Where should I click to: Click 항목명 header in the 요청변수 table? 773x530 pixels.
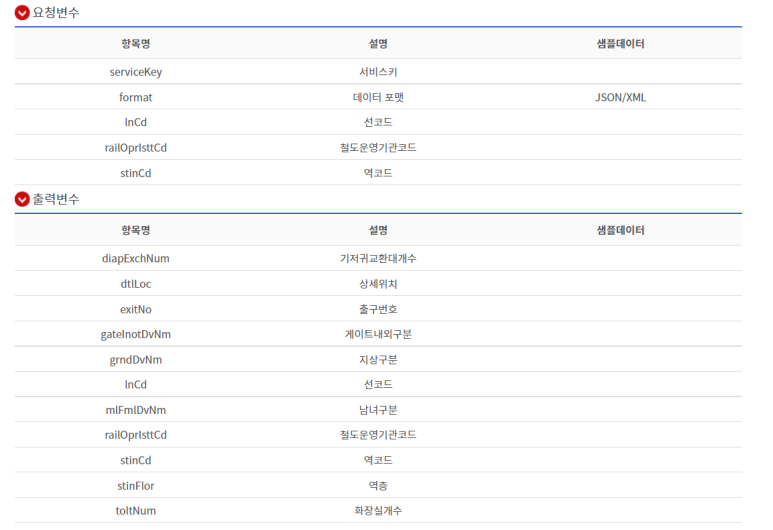pyautogui.click(x=136, y=43)
